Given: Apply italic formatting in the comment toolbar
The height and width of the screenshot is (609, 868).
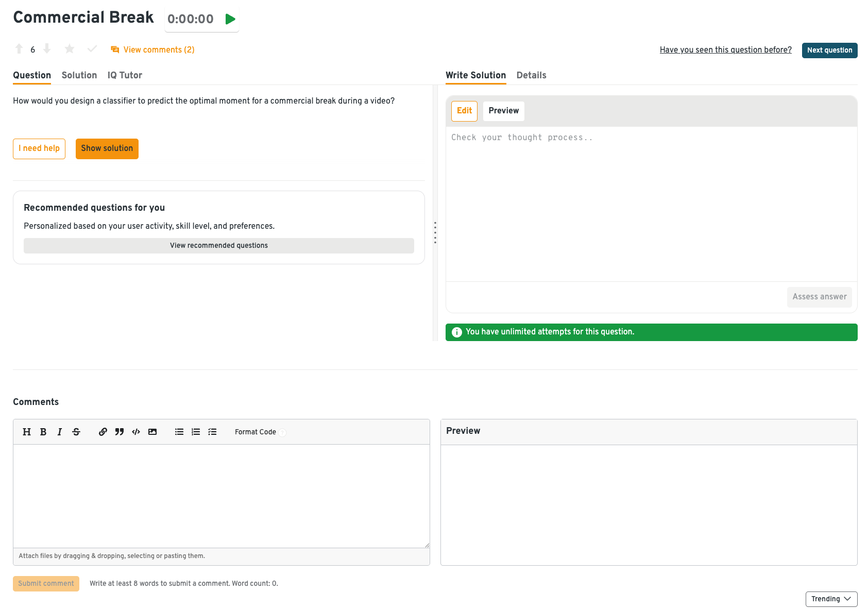Looking at the screenshot, I should [x=60, y=432].
